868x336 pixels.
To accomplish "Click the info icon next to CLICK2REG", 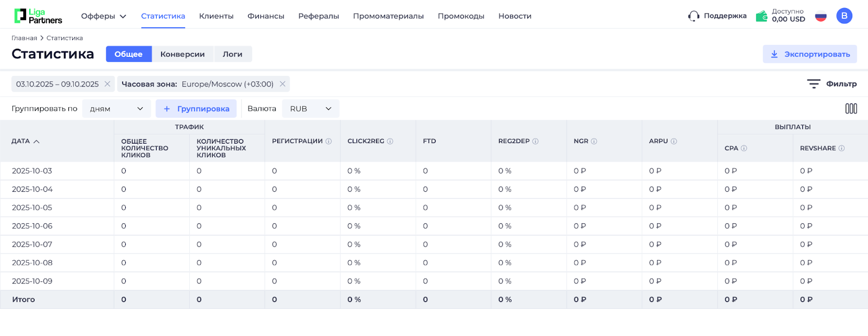I will coord(390,141).
